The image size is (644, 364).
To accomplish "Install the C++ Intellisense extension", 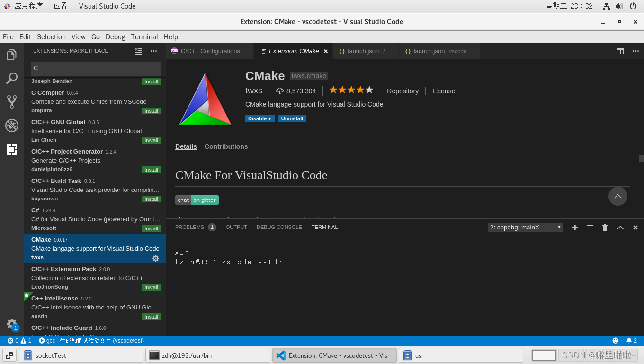I will (x=152, y=317).
